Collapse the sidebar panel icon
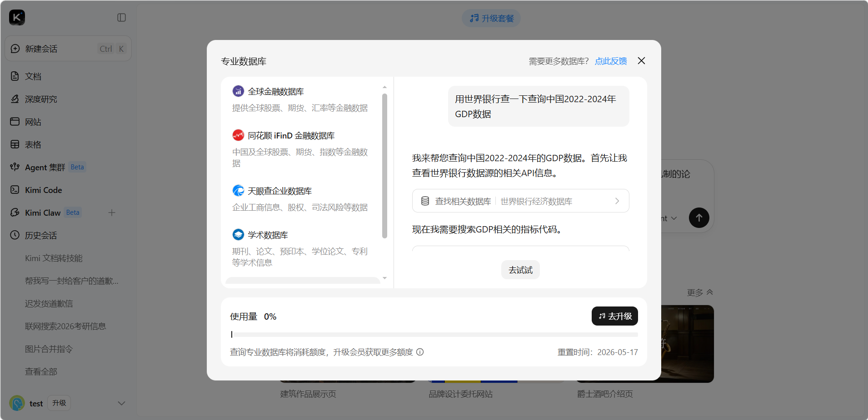 (x=121, y=18)
